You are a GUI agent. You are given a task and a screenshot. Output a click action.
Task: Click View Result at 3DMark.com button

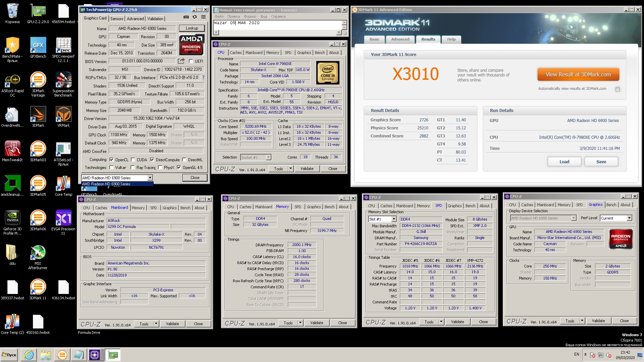tap(578, 74)
